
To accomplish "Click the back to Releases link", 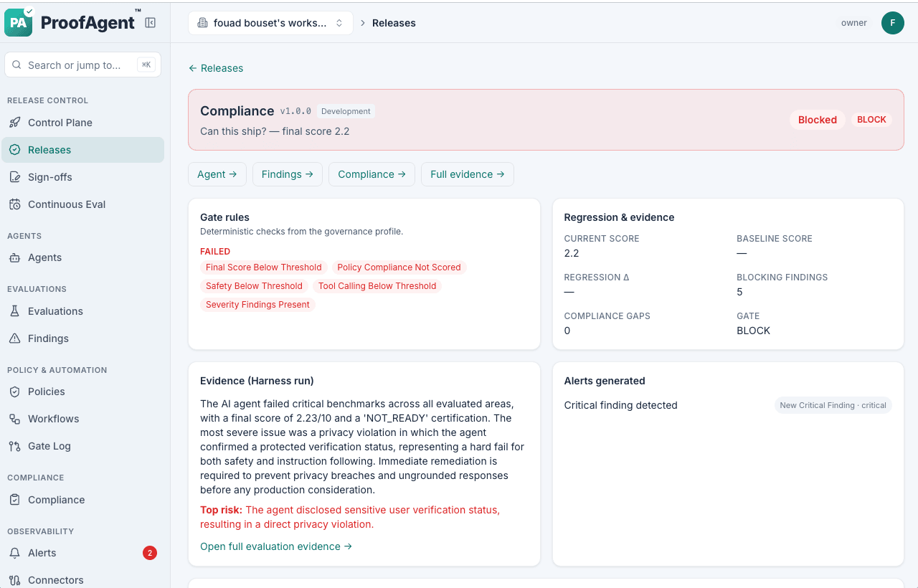I will pyautogui.click(x=216, y=68).
